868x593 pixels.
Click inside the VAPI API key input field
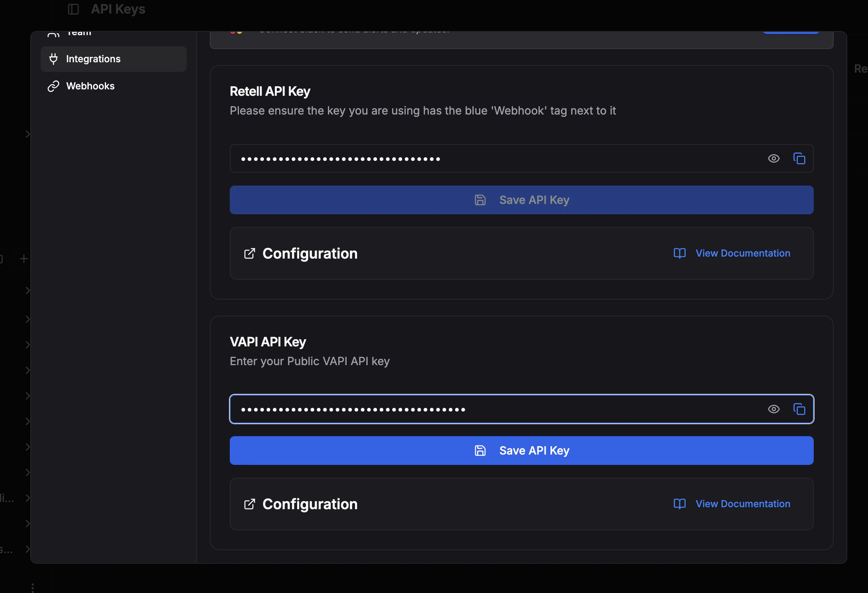pos(479,409)
